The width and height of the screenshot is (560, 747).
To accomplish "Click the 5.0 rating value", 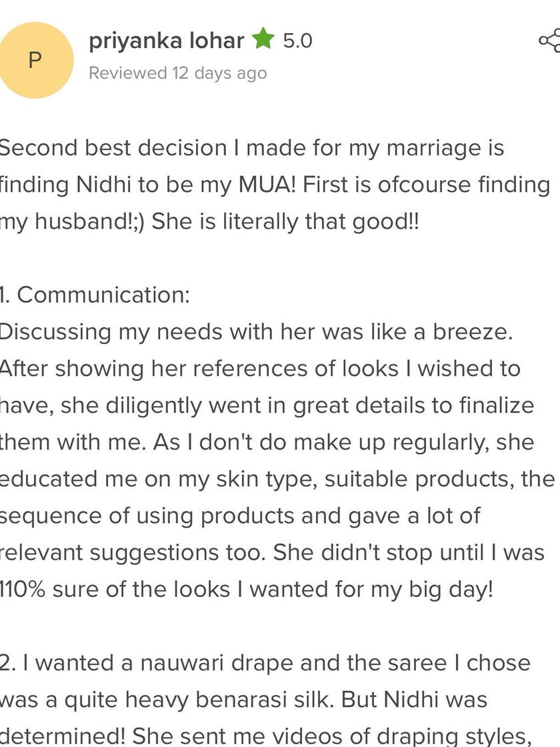I will (297, 41).
